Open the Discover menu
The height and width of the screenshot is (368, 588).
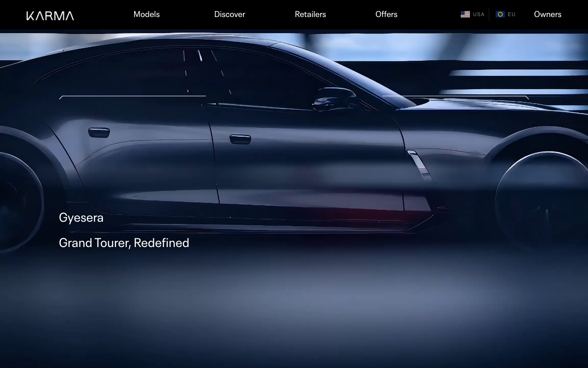[230, 14]
